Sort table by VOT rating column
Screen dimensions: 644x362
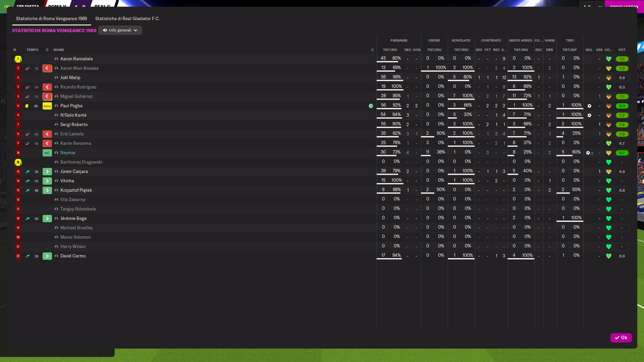tap(622, 50)
